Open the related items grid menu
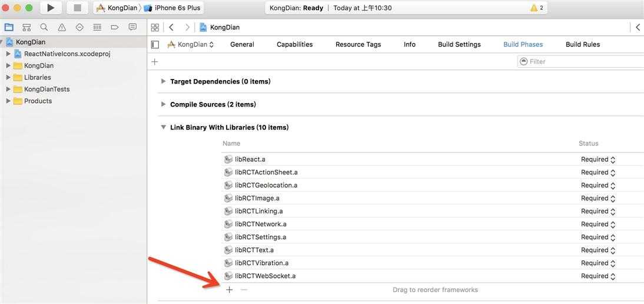The image size is (644, 304). pos(155,28)
